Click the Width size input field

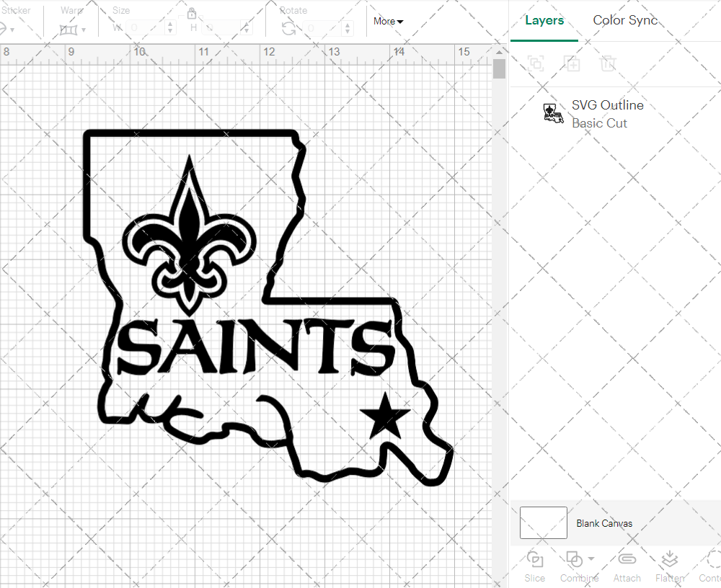coord(144,28)
